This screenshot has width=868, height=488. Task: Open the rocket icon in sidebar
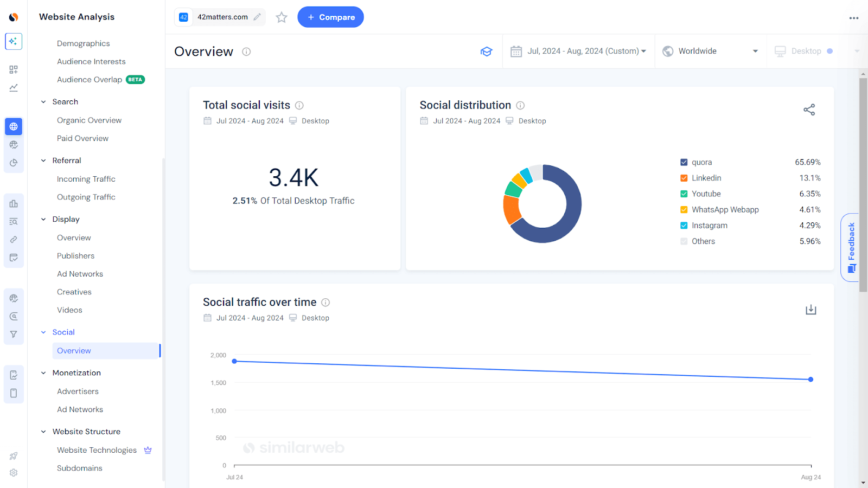click(x=14, y=456)
